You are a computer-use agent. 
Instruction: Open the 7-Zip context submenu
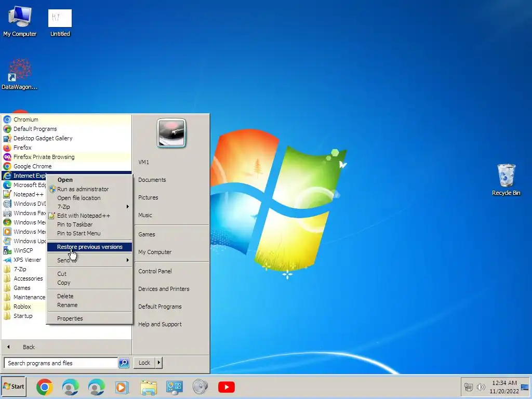tap(89, 207)
